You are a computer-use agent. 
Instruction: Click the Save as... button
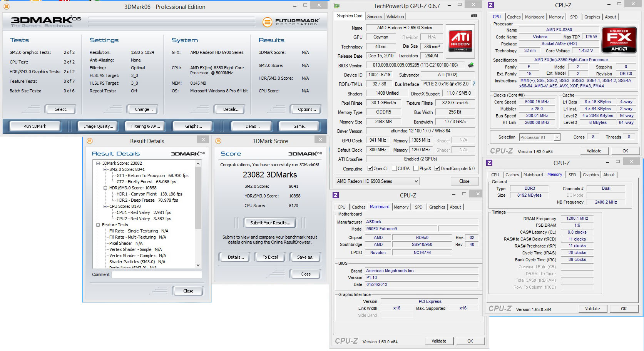point(306,257)
